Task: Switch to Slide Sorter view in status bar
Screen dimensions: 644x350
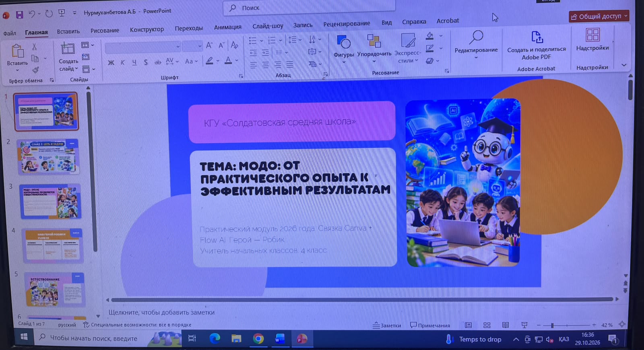Action: pyautogui.click(x=487, y=325)
